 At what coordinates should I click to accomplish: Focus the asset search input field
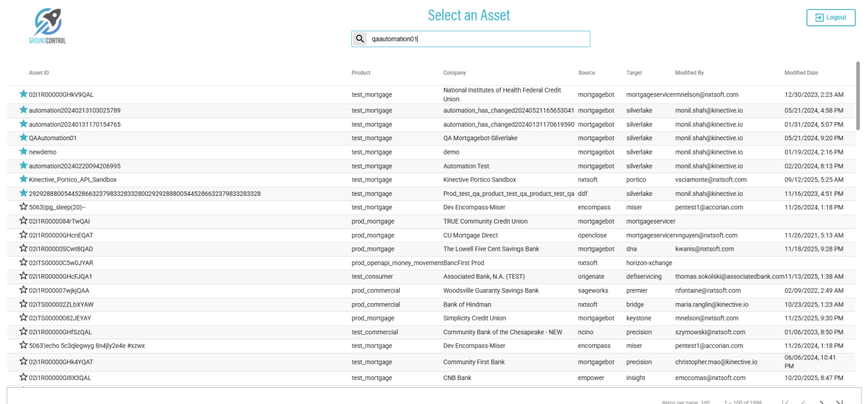[478, 39]
